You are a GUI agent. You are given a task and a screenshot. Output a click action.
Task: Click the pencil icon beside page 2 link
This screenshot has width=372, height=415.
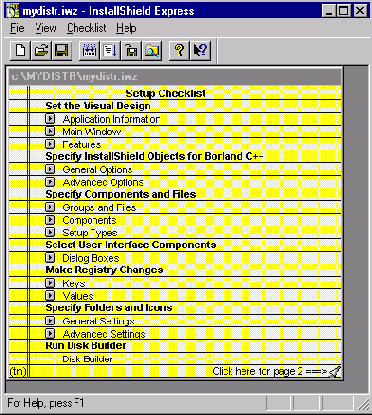pos(335,371)
